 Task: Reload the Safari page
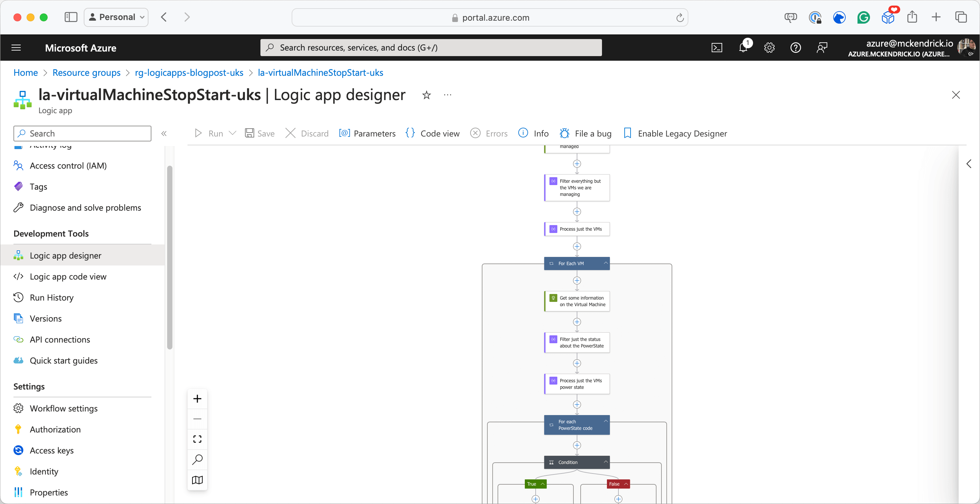pyautogui.click(x=680, y=17)
